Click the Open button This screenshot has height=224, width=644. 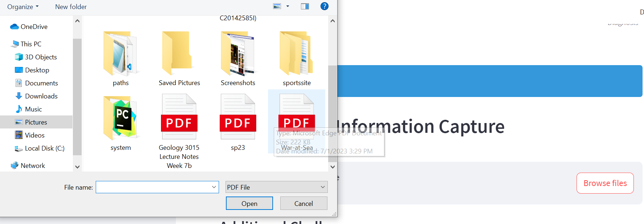click(249, 203)
